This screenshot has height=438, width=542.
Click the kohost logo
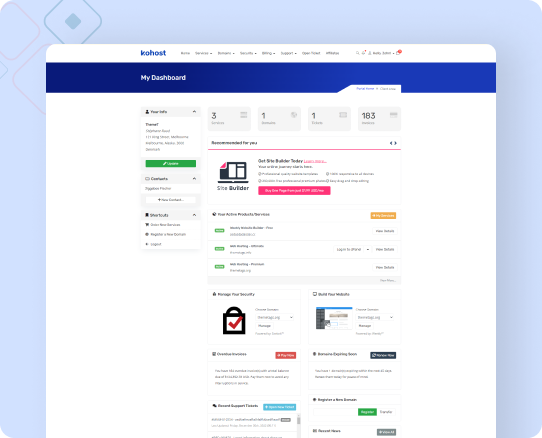(x=153, y=53)
